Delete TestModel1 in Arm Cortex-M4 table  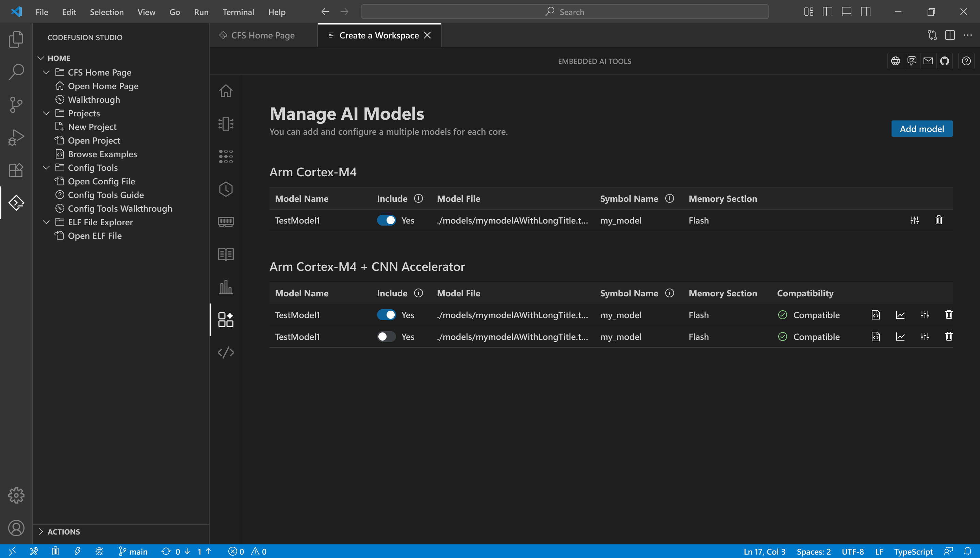pyautogui.click(x=938, y=220)
